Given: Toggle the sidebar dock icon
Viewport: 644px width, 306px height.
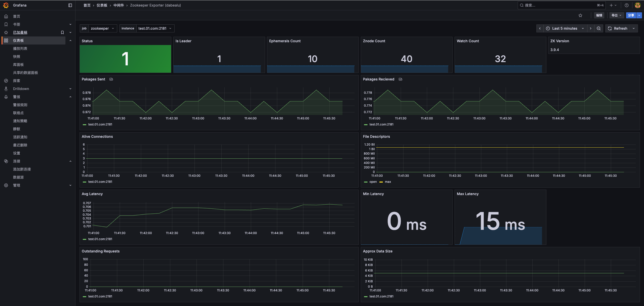Looking at the screenshot, I should (x=70, y=5).
